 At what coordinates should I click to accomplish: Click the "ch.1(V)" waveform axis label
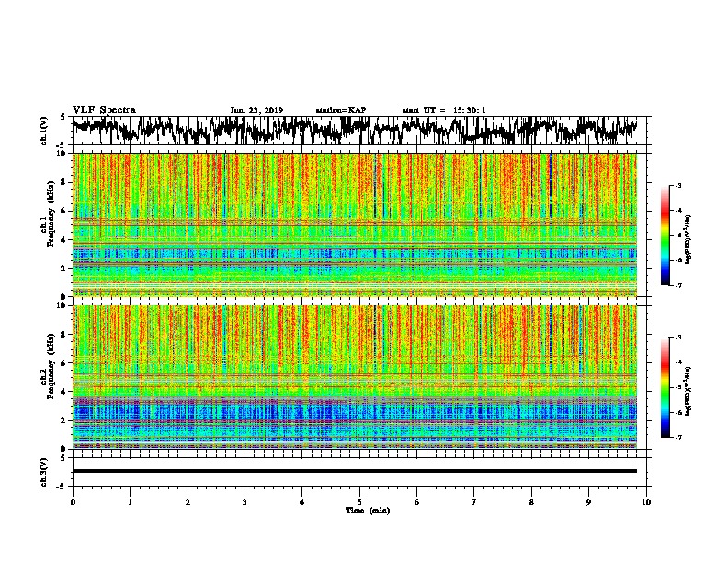[x=44, y=131]
